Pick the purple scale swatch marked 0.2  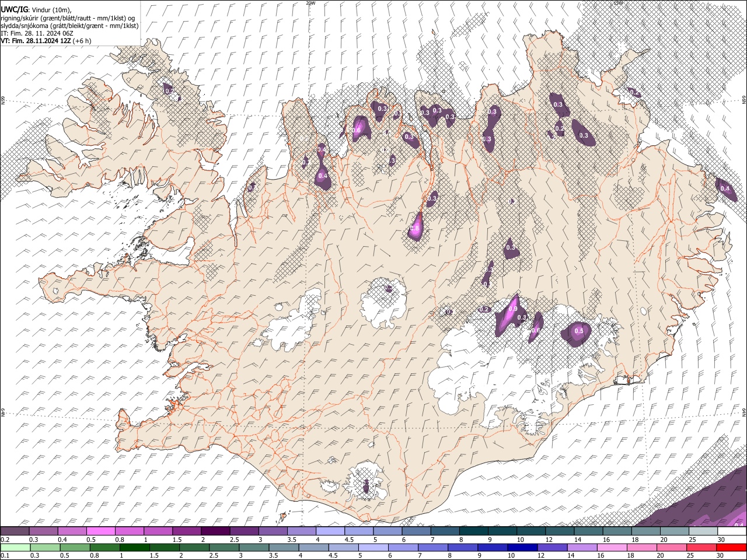click(x=15, y=531)
